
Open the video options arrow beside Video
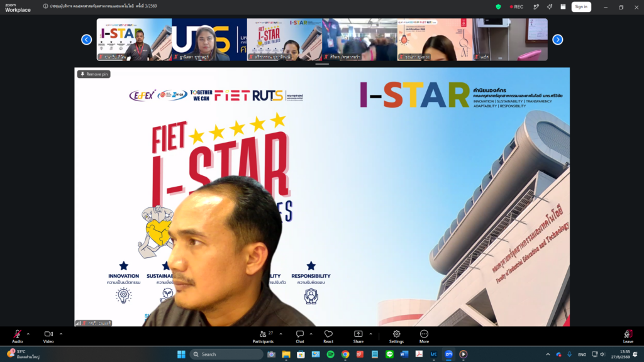point(61,334)
